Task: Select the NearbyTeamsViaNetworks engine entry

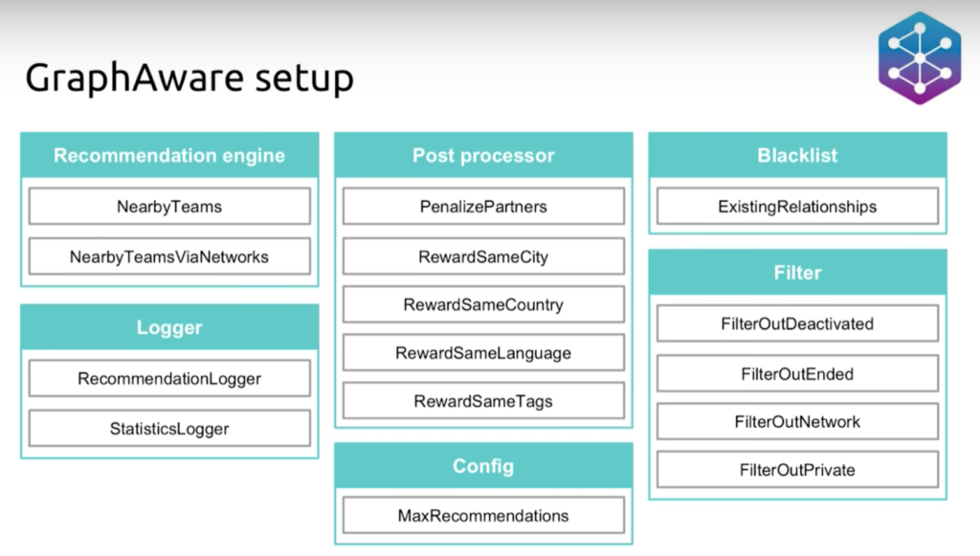Action: (x=168, y=256)
